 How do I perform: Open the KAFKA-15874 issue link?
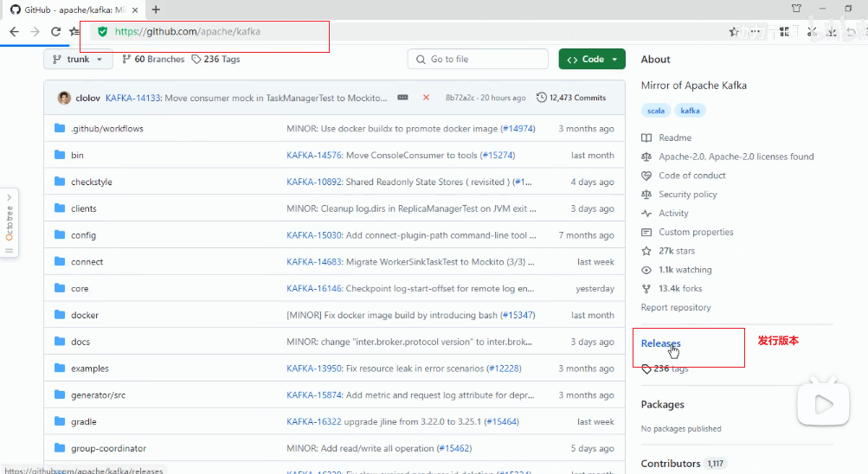pyautogui.click(x=314, y=395)
